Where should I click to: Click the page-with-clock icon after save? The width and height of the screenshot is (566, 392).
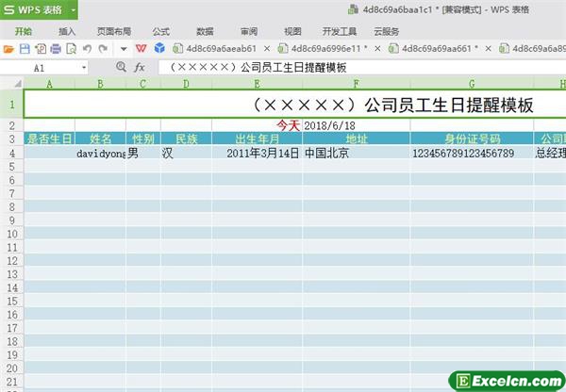[x=40, y=49]
